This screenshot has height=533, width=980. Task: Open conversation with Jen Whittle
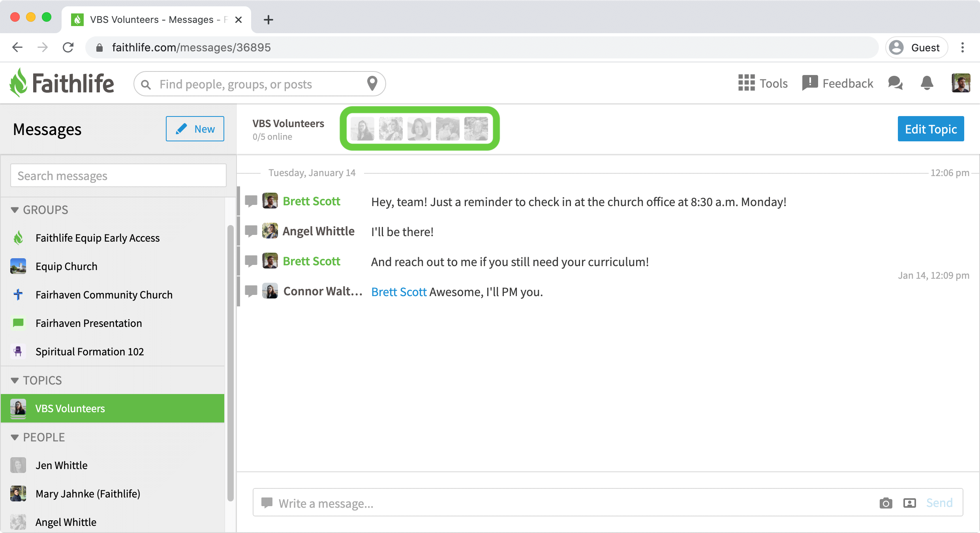click(x=113, y=465)
